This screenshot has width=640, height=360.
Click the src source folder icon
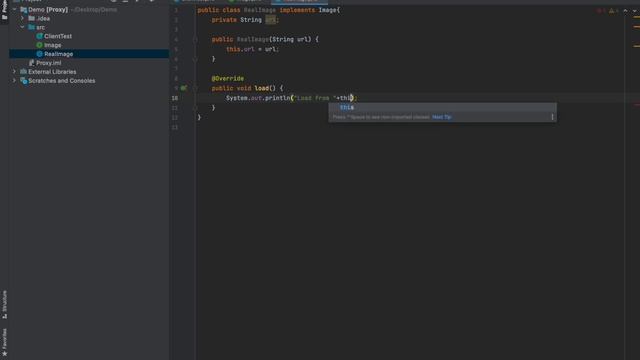pyautogui.click(x=31, y=27)
